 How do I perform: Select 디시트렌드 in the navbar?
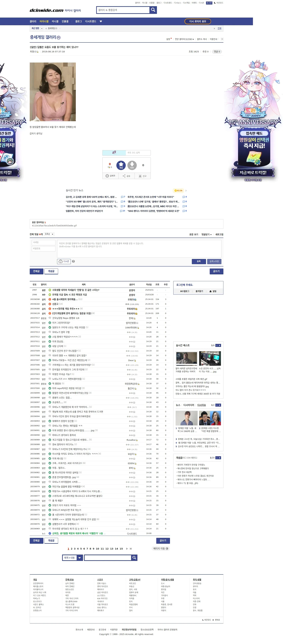(91, 22)
